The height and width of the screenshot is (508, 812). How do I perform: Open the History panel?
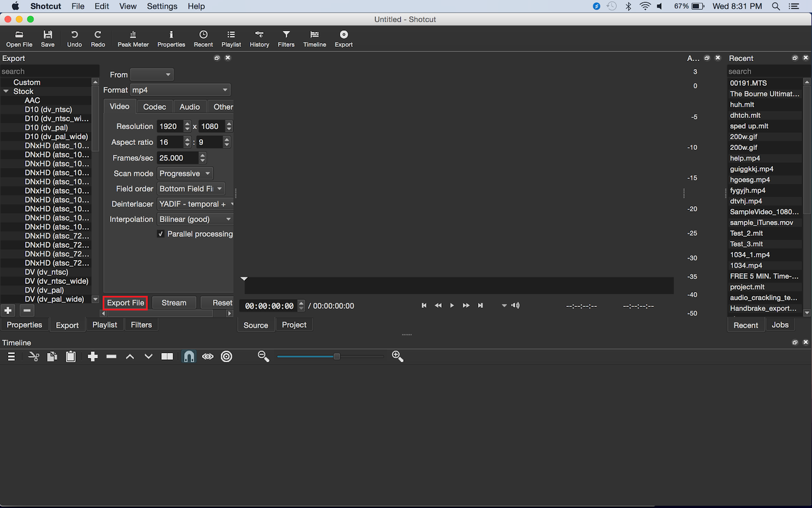[x=259, y=38]
